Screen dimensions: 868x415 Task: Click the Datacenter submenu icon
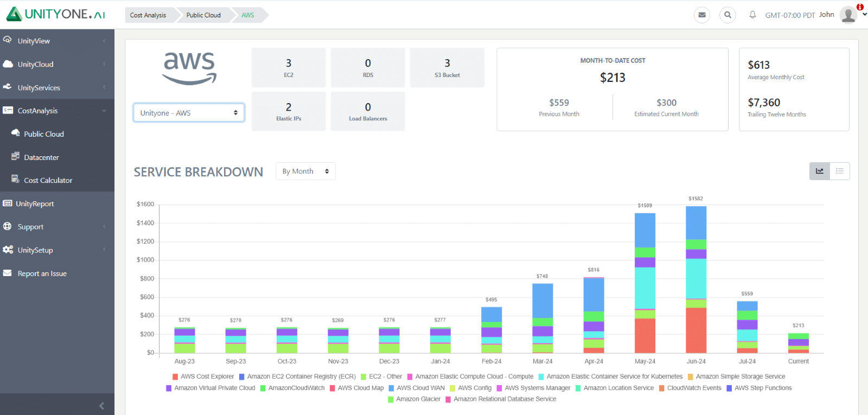point(16,156)
